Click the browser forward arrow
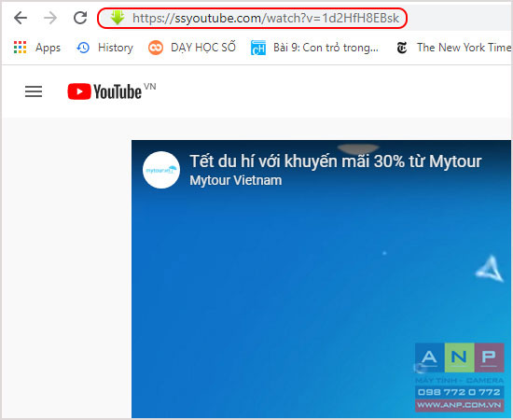The height and width of the screenshot is (420, 513). click(50, 18)
